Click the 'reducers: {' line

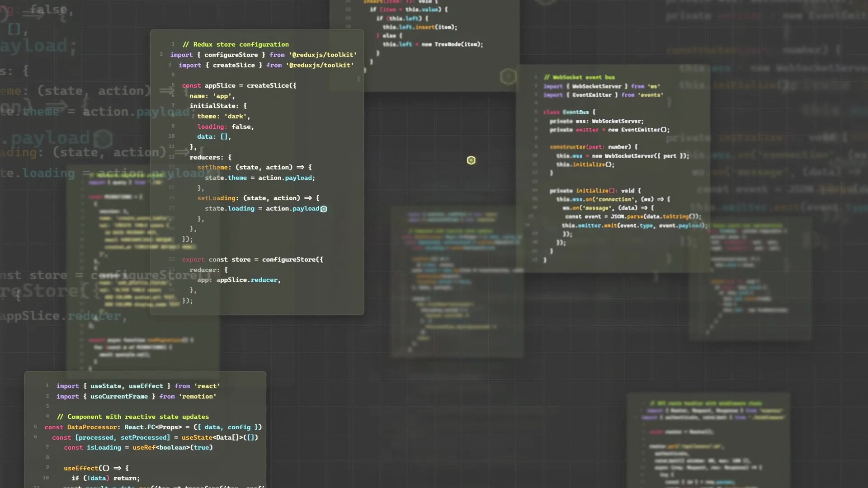pos(211,157)
